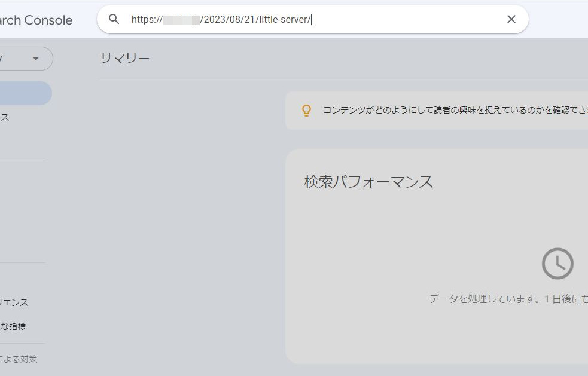Click the magnifying glass search icon
The width and height of the screenshot is (588, 376).
pos(114,19)
